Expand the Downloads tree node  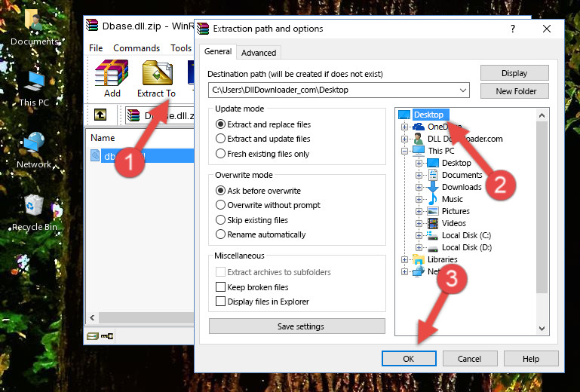pos(419,187)
